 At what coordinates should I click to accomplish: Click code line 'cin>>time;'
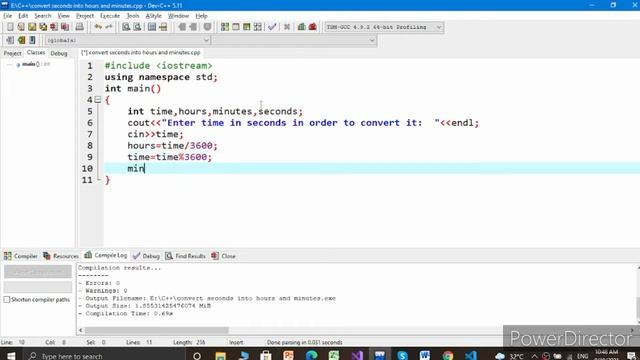tap(156, 134)
